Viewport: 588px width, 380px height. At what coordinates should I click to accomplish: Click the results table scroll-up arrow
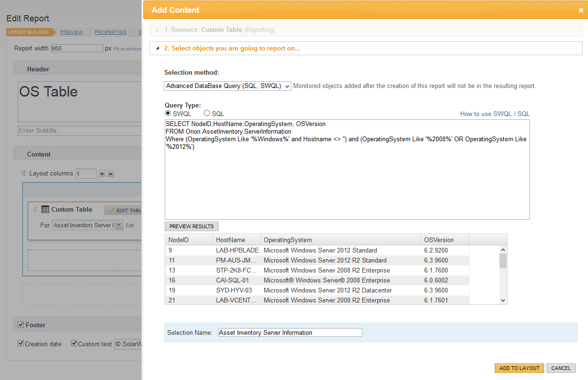503,250
